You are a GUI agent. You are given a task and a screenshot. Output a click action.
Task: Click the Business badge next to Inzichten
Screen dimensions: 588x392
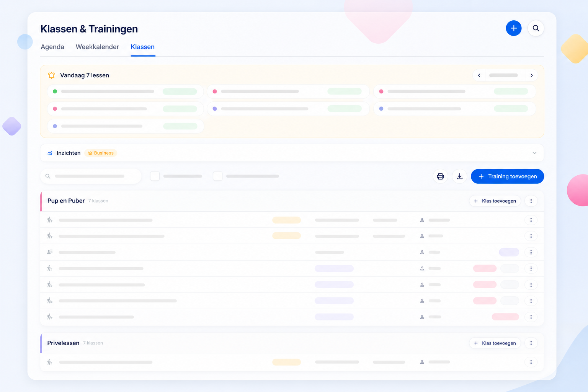[101, 153]
